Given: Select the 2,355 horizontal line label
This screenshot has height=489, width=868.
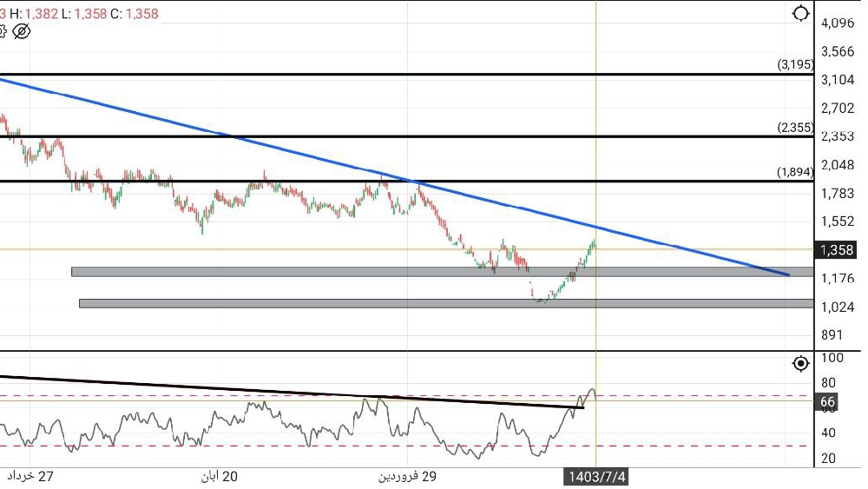Looking at the screenshot, I should click(795, 128).
